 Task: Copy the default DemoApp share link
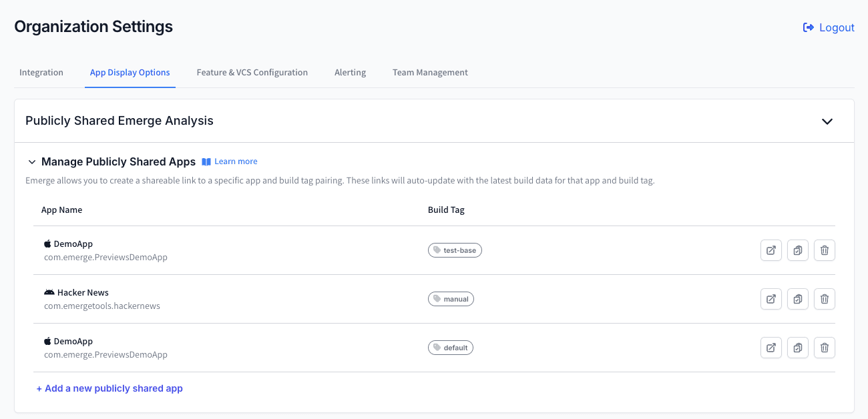tap(798, 347)
